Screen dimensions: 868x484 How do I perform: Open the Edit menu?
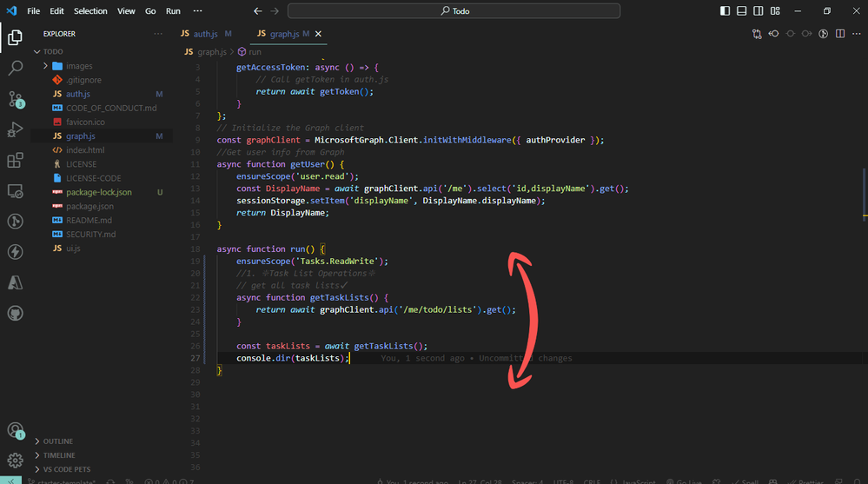point(56,11)
